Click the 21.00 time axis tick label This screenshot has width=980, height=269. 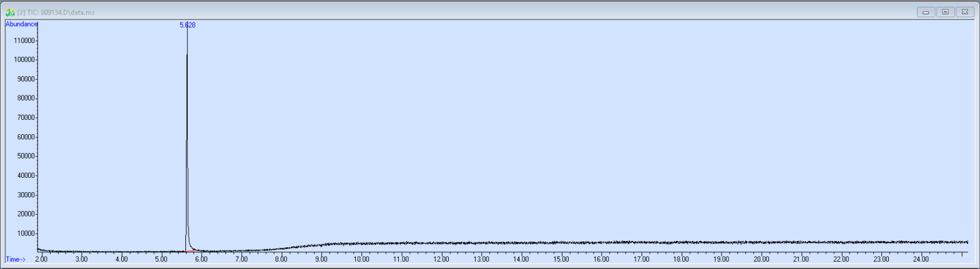801,259
